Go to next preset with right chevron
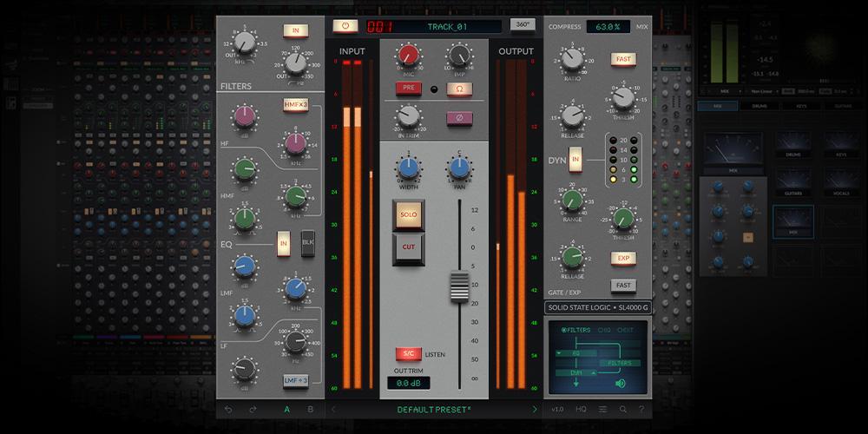The height and width of the screenshot is (434, 868). 535,409
